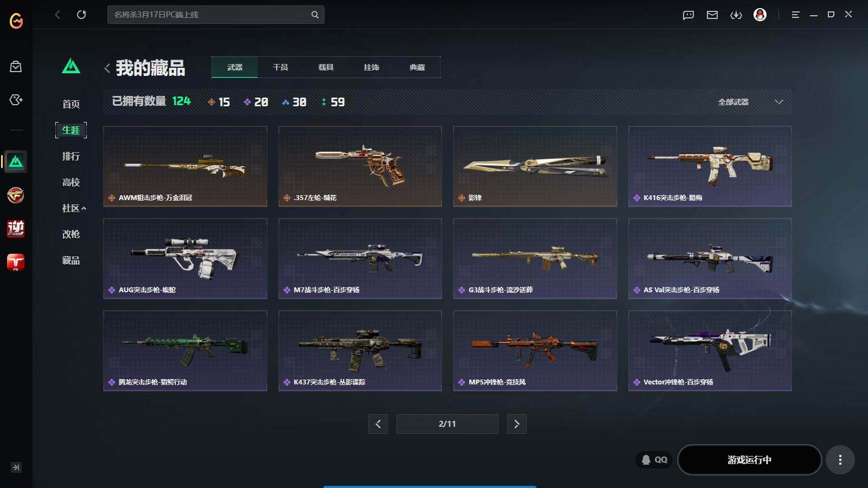Viewport: 868px width, 488px height.
Task: Open the three-dot more options button
Action: click(840, 460)
